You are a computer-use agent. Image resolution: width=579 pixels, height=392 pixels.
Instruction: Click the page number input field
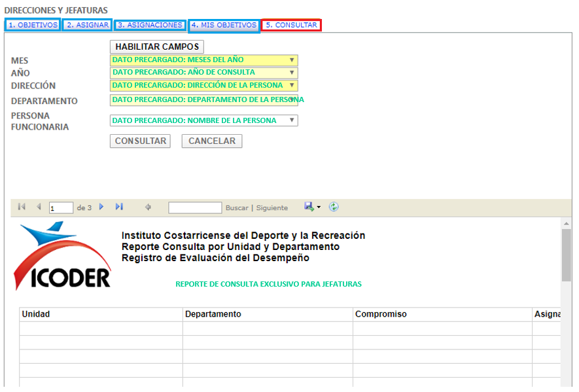pos(61,207)
